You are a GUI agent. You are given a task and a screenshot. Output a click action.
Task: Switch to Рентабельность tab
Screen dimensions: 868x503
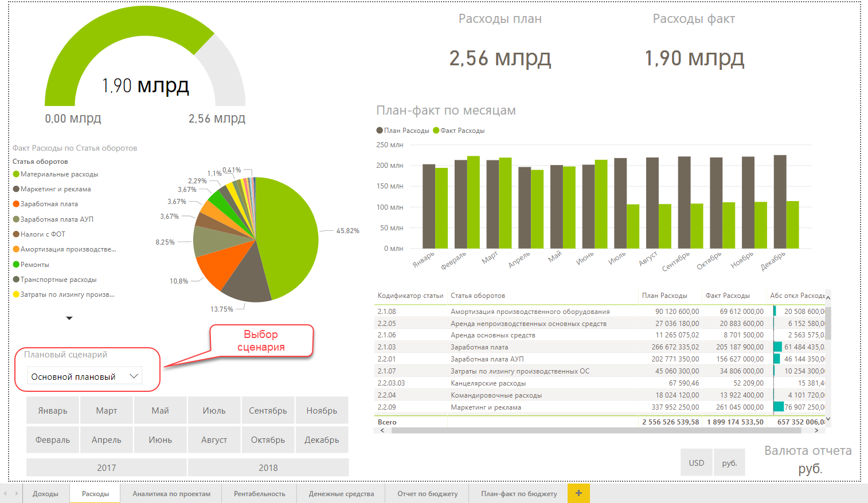point(260,494)
